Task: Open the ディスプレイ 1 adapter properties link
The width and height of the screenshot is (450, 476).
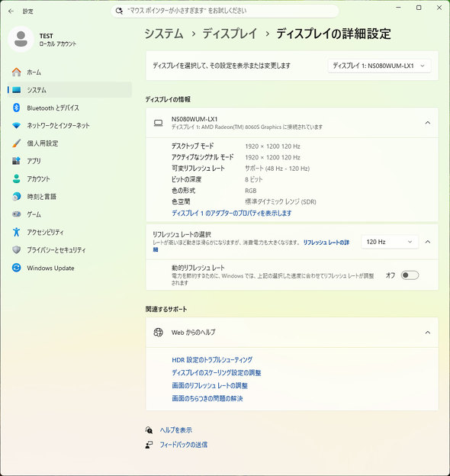Action: (232, 213)
